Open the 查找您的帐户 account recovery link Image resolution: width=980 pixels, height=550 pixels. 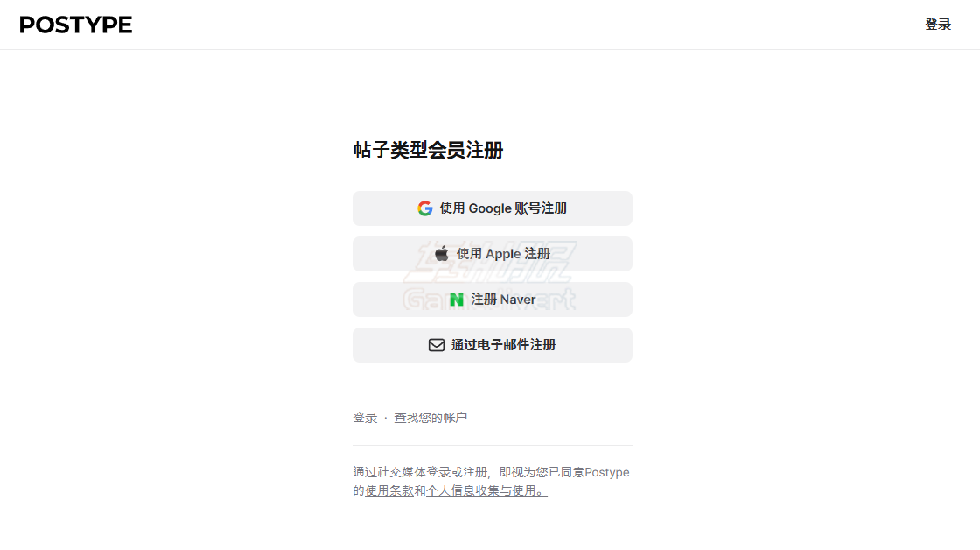[430, 418]
